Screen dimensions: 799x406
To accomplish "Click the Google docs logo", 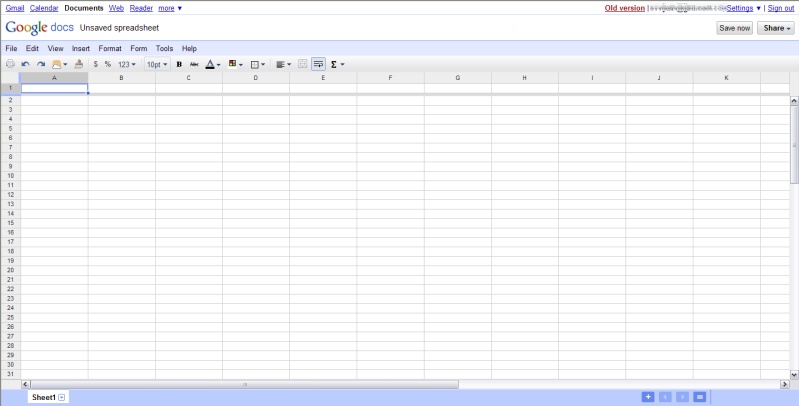I will point(40,28).
